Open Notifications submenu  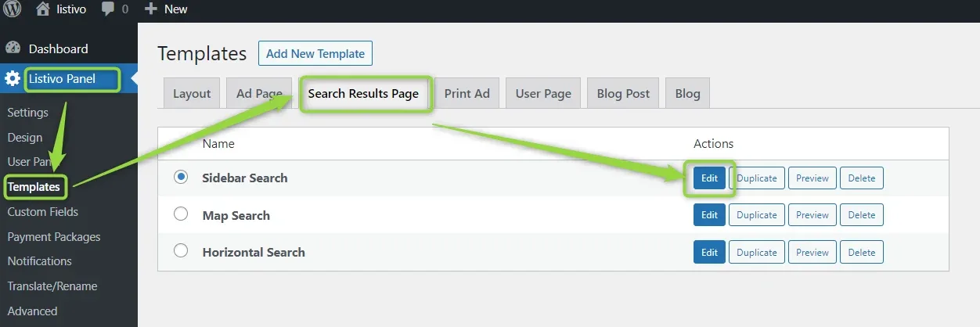click(39, 261)
